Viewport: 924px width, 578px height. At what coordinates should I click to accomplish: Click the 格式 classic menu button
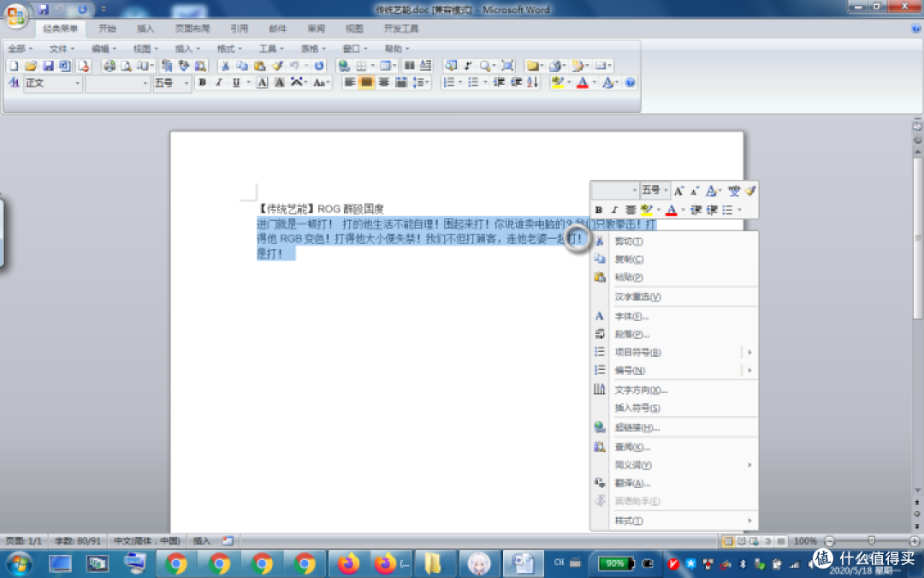229,48
